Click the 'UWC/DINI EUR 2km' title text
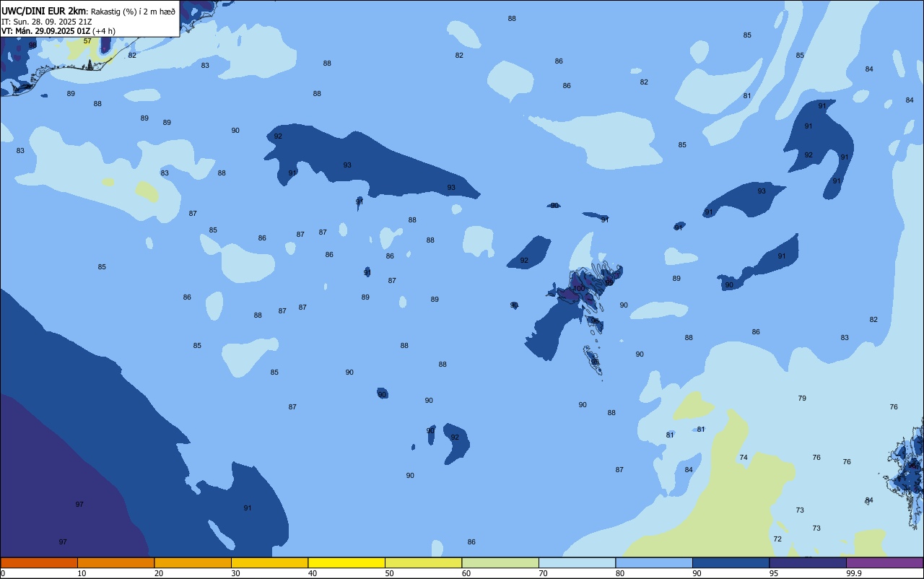 tap(44, 11)
